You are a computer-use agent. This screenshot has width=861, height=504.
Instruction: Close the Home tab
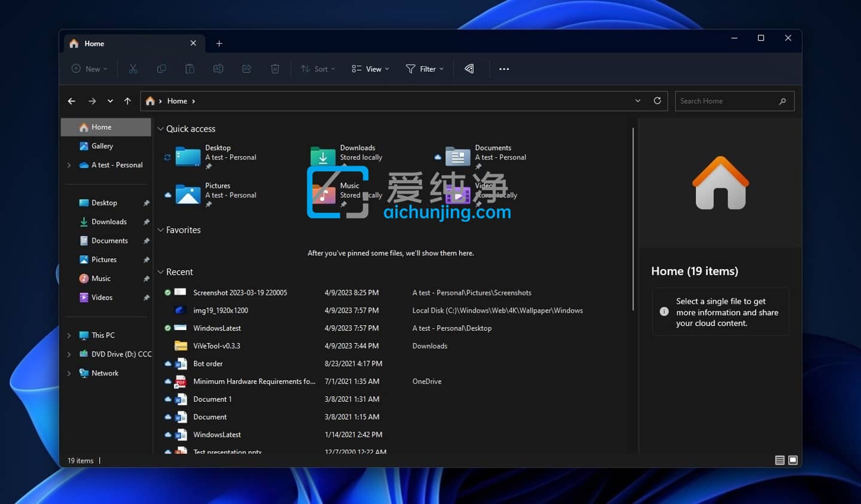pyautogui.click(x=193, y=43)
